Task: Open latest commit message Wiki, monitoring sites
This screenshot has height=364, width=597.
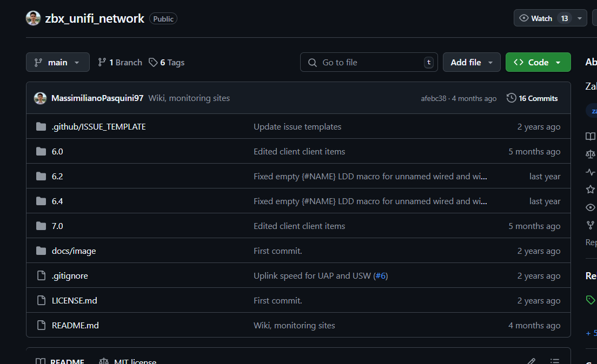Action: pos(189,98)
